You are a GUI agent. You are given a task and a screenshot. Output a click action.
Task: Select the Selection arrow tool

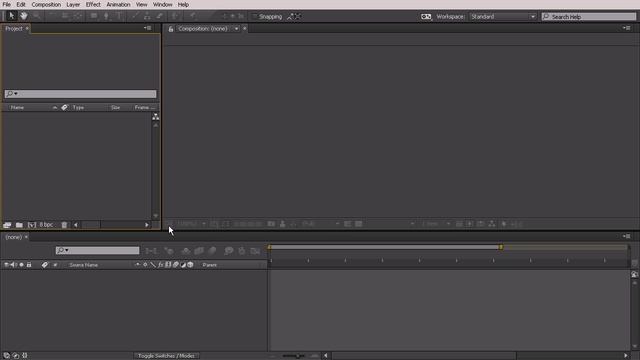click(x=11, y=16)
